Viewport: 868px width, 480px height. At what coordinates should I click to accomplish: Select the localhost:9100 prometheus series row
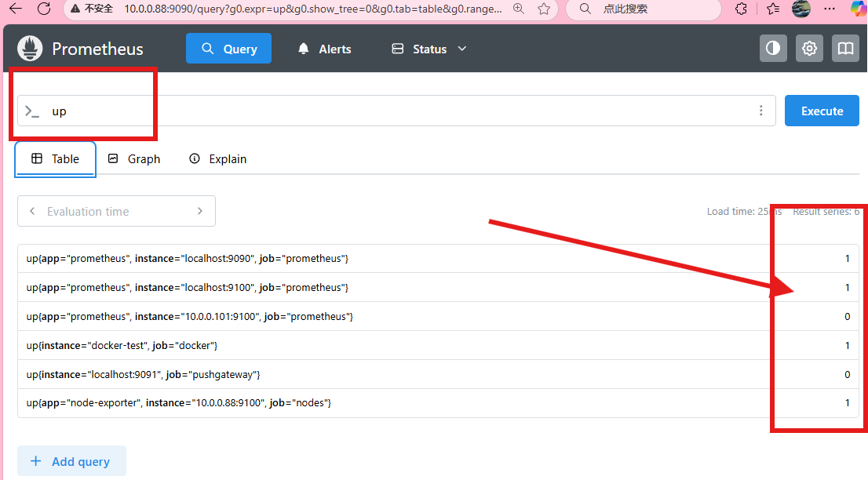click(x=438, y=287)
